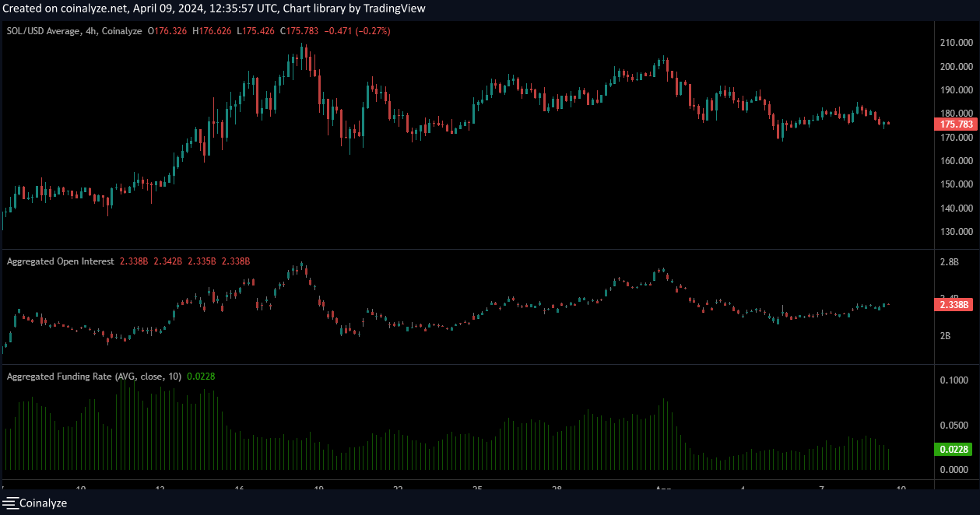The width and height of the screenshot is (980, 515).
Task: Click the 16 date marker on time axis
Action: tap(240, 489)
